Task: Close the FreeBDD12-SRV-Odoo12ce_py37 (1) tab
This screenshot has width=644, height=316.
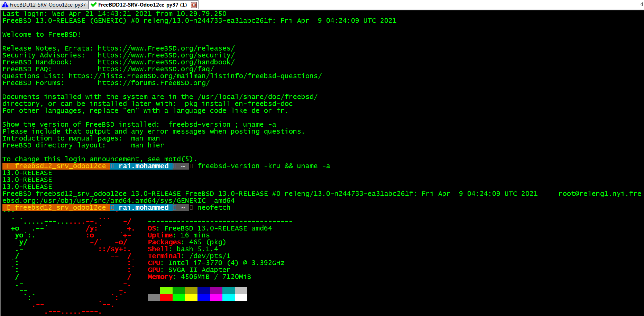Action: (x=194, y=5)
